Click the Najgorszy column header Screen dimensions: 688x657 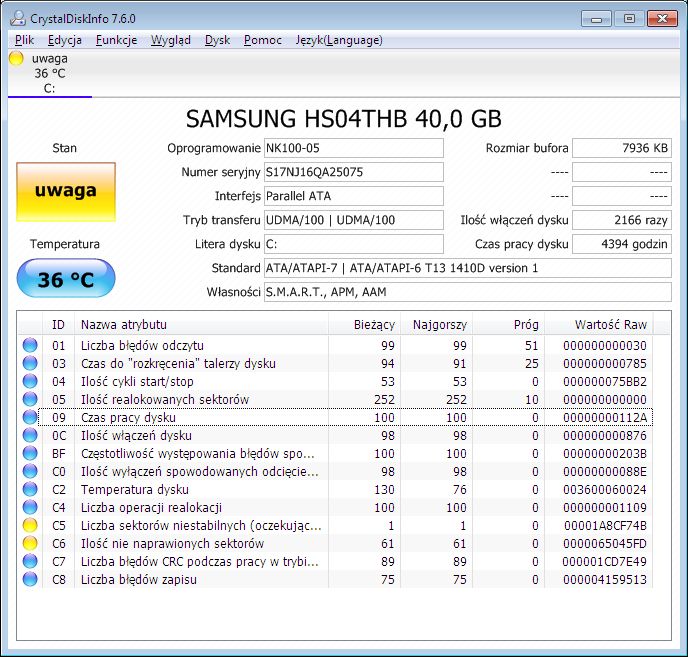point(437,324)
